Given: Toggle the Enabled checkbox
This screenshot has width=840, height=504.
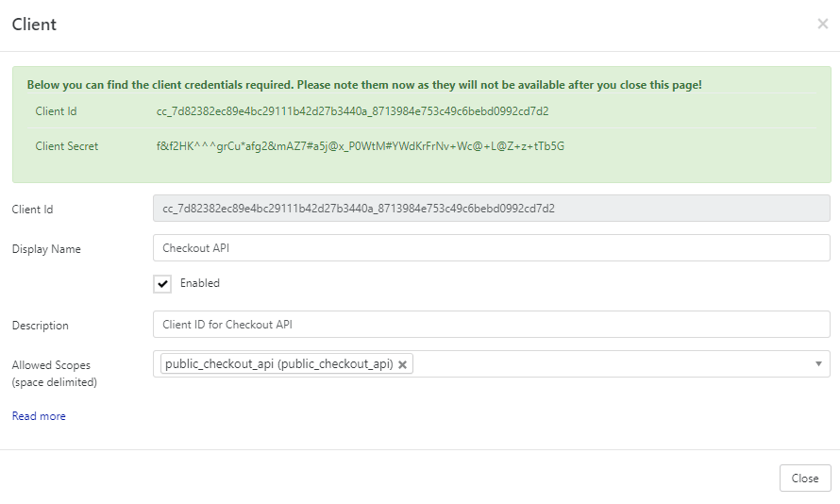Looking at the screenshot, I should (162, 284).
